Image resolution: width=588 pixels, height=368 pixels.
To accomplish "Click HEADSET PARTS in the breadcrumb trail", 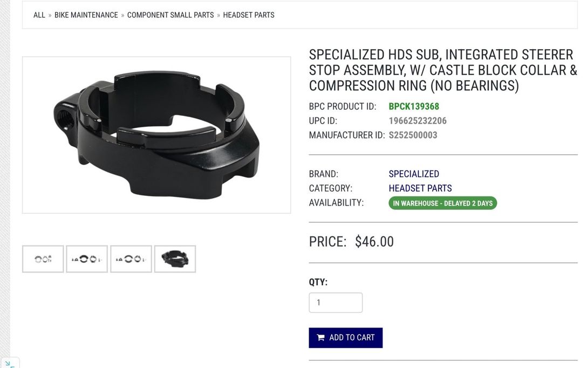I will (249, 15).
